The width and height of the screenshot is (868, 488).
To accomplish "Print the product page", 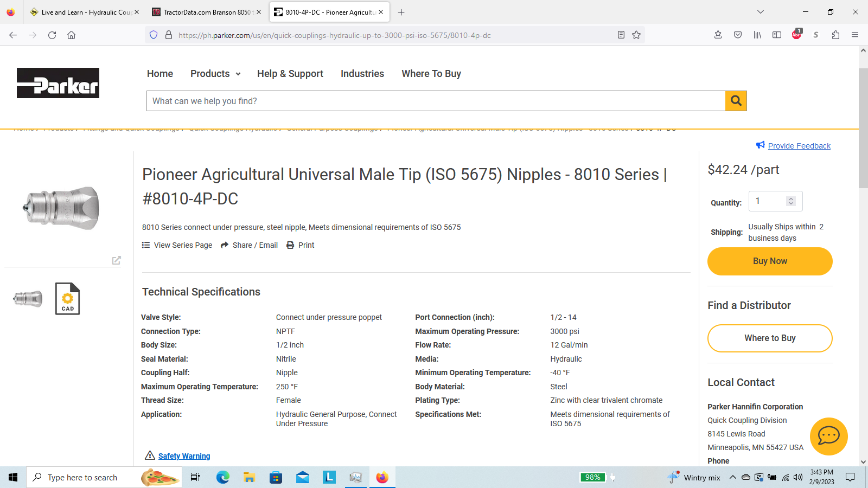I will point(301,245).
